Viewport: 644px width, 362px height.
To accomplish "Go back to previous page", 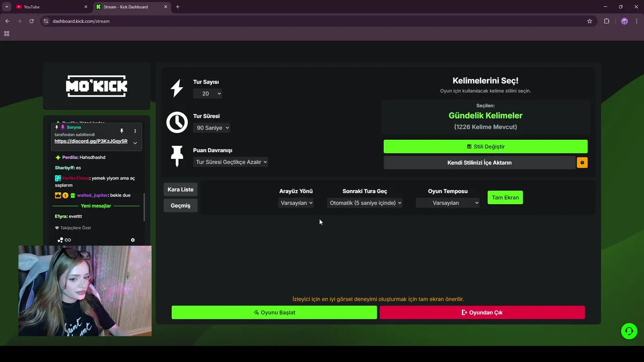I will pos(7,21).
